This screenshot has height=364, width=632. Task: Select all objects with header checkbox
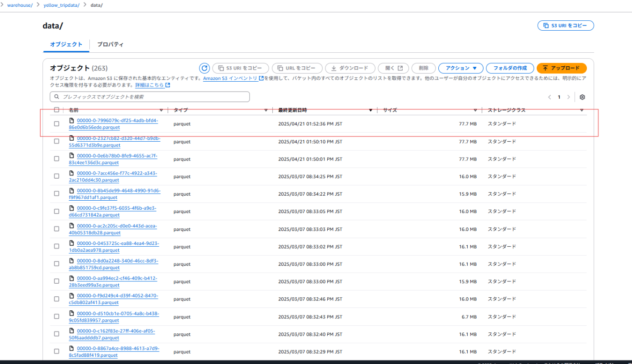click(56, 110)
